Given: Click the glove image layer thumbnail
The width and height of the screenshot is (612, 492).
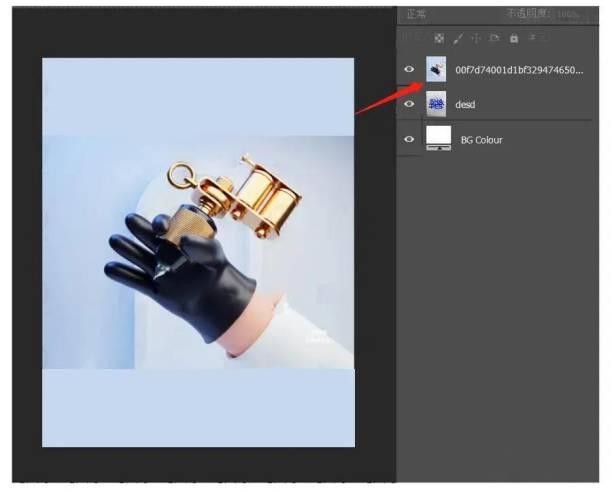Looking at the screenshot, I should pyautogui.click(x=437, y=69).
